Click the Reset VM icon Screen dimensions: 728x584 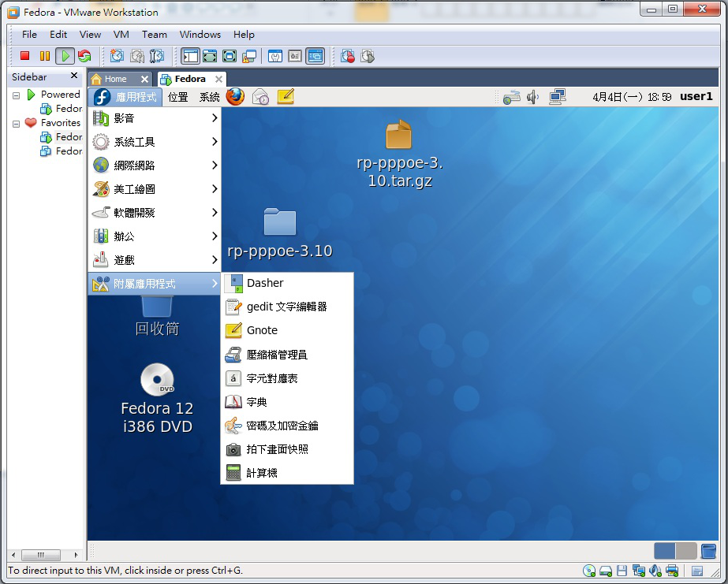click(84, 56)
